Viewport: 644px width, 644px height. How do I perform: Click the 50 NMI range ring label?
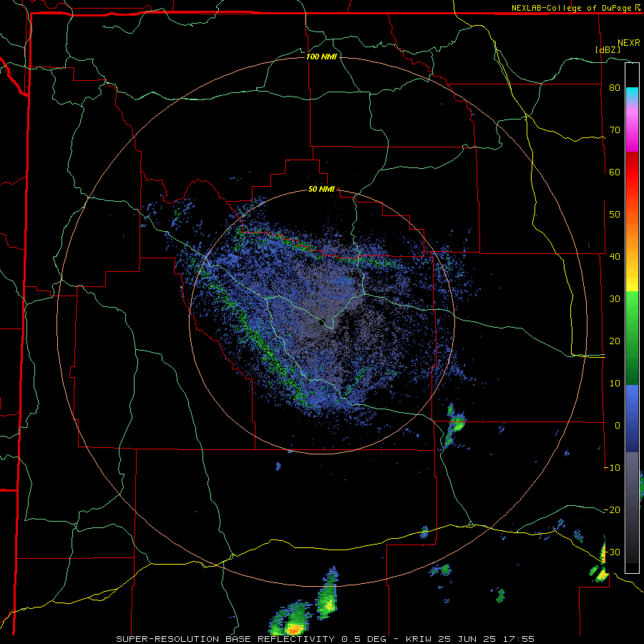(321, 190)
